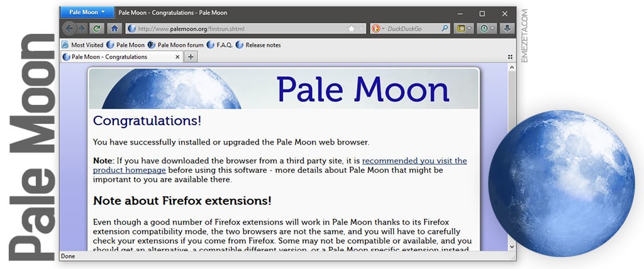Click the scrollbar down arrow
This screenshot has width=644, height=269.
(x=512, y=246)
